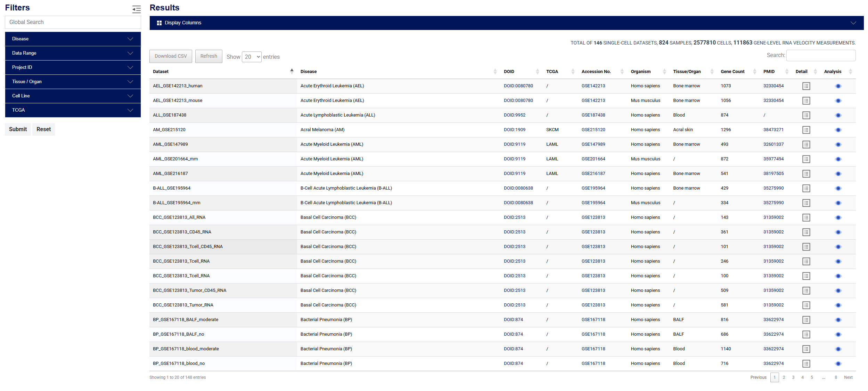Open GSE215120 accession link

click(x=593, y=129)
